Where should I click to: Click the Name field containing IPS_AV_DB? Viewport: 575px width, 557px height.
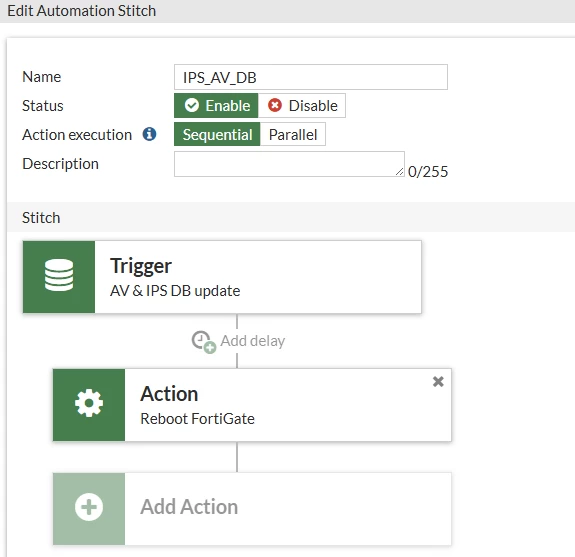tap(311, 77)
